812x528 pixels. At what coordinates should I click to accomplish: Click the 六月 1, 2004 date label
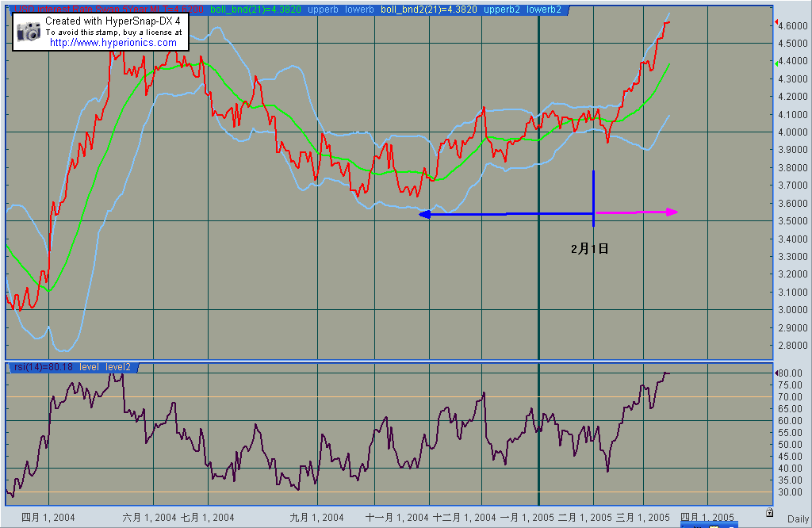pyautogui.click(x=150, y=517)
